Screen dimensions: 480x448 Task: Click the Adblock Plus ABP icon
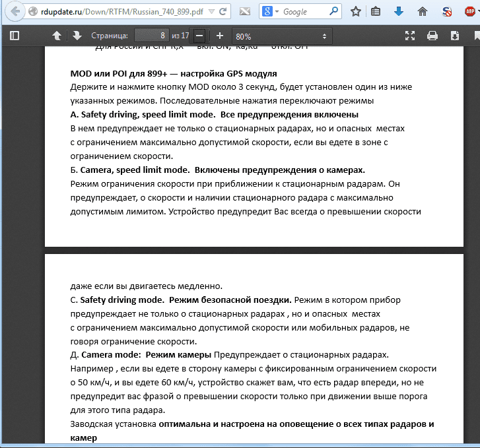(470, 12)
